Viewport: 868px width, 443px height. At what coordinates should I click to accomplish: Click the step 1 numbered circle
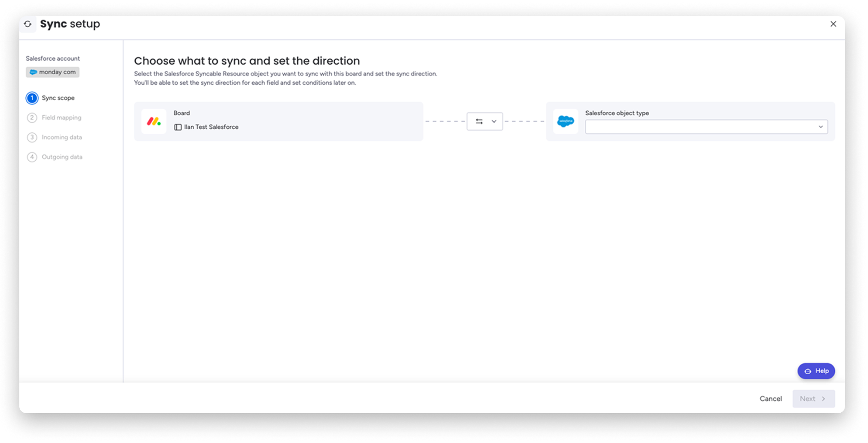tap(32, 98)
